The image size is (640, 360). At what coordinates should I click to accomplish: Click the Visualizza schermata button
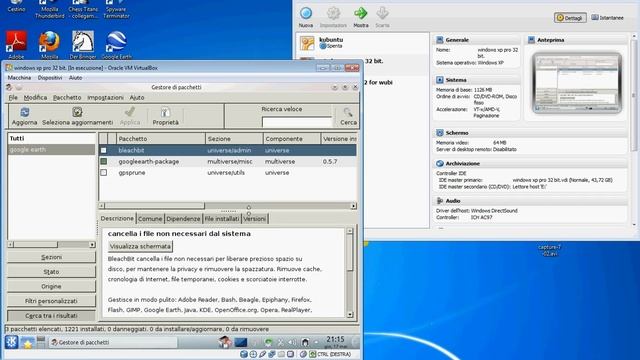[140, 247]
